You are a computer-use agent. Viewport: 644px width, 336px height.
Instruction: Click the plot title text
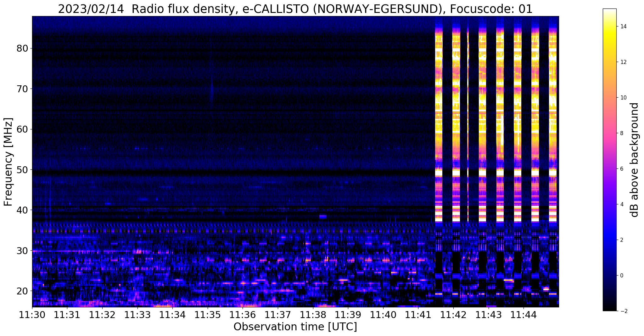(x=295, y=9)
